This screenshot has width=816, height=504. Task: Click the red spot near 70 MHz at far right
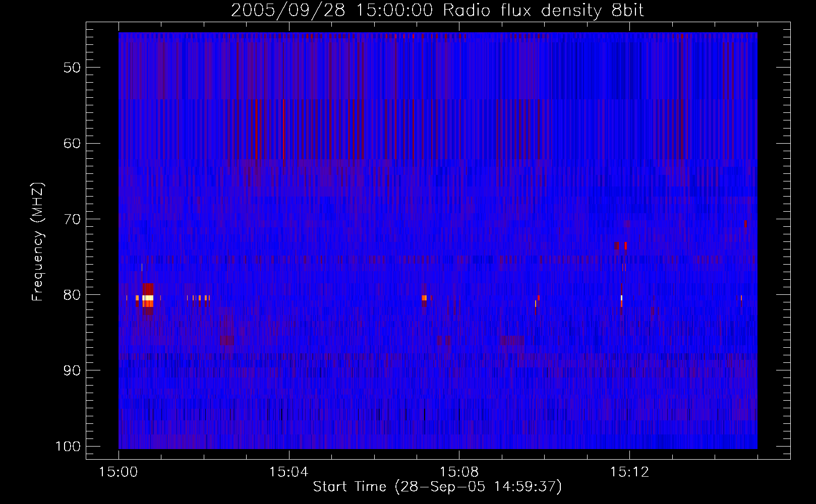(x=745, y=224)
